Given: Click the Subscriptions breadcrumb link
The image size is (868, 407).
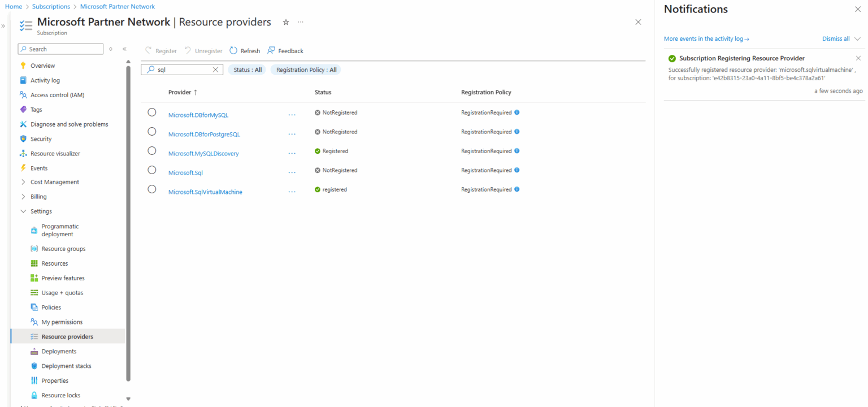Looking at the screenshot, I should point(51,6).
